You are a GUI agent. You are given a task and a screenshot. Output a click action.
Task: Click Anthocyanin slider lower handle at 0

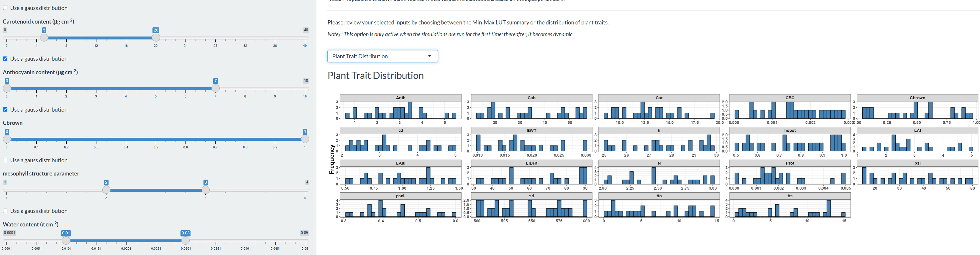[x=7, y=88]
